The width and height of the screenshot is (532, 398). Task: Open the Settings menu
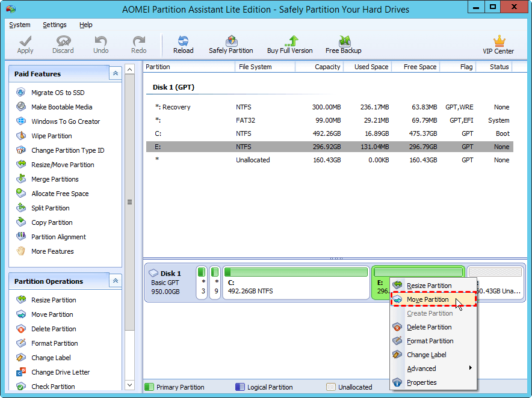click(x=55, y=25)
